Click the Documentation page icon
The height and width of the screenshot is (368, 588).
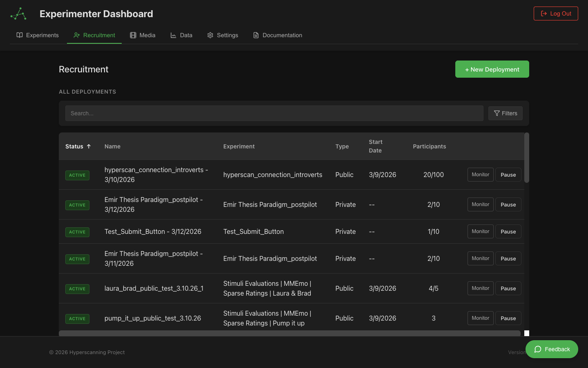pyautogui.click(x=255, y=35)
